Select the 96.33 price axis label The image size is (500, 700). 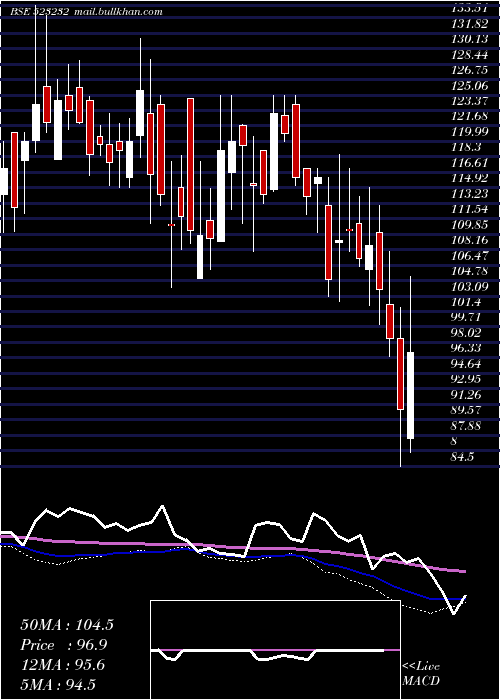click(x=466, y=348)
